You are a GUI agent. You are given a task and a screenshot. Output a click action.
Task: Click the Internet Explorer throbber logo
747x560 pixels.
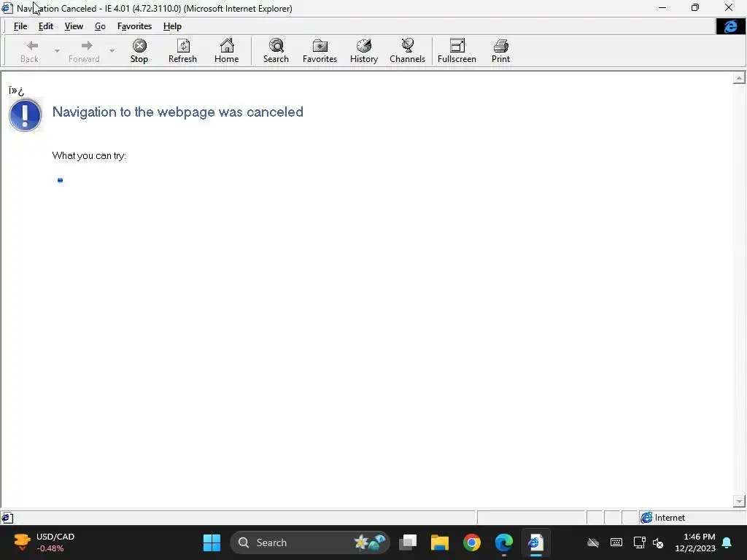click(730, 26)
